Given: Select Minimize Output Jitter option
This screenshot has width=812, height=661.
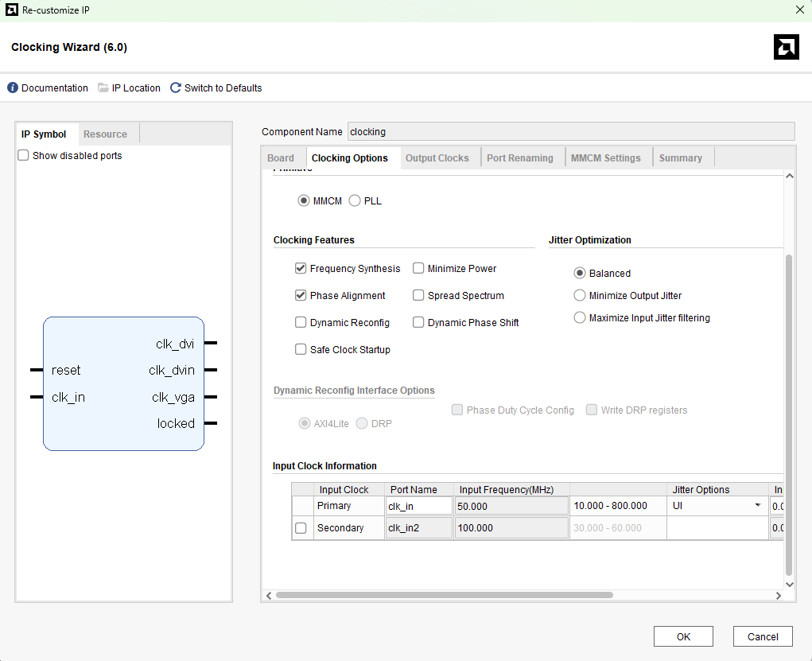Looking at the screenshot, I should click(x=580, y=296).
